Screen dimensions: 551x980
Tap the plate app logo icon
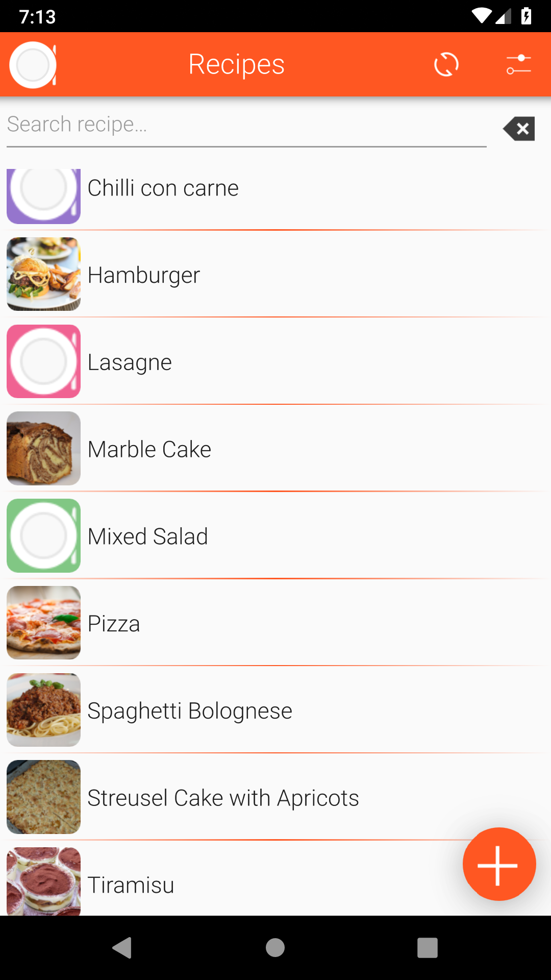pos(33,65)
